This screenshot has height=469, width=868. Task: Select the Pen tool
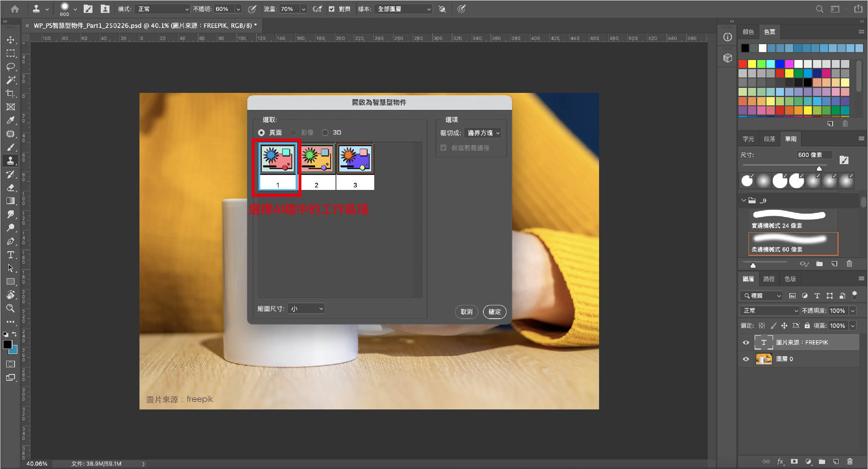click(11, 241)
